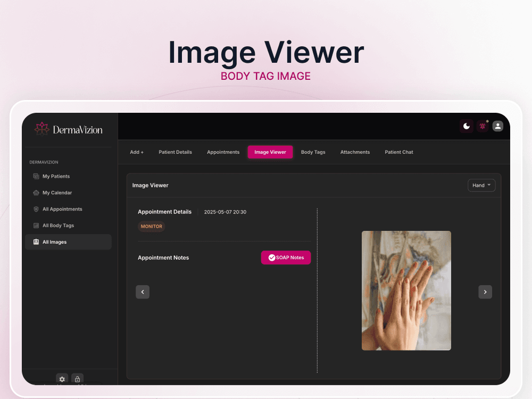Image resolution: width=532 pixels, height=399 pixels.
Task: Click the All Body Tags icon
Action: click(36, 225)
